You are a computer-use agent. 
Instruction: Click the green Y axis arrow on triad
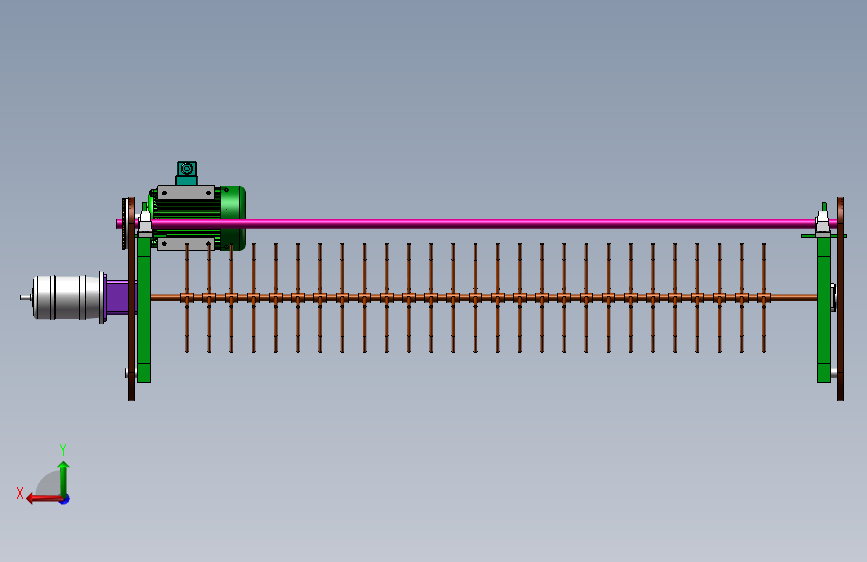[x=64, y=478]
